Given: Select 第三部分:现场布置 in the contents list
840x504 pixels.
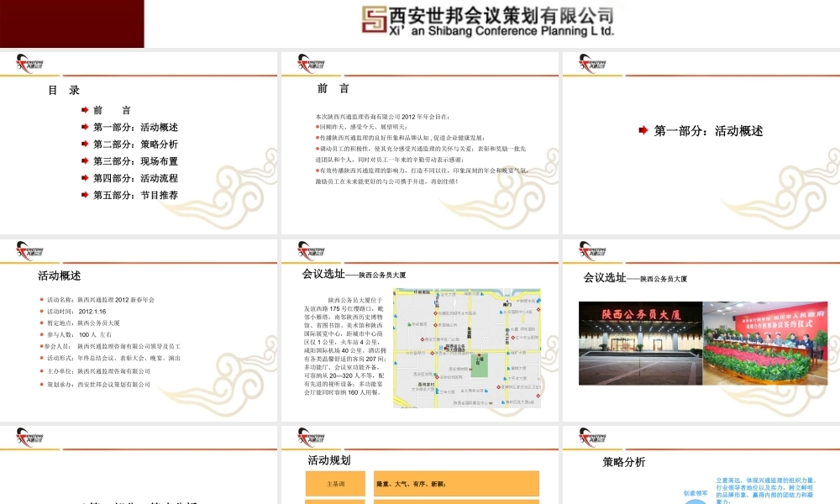Looking at the screenshot, I should coord(135,161).
